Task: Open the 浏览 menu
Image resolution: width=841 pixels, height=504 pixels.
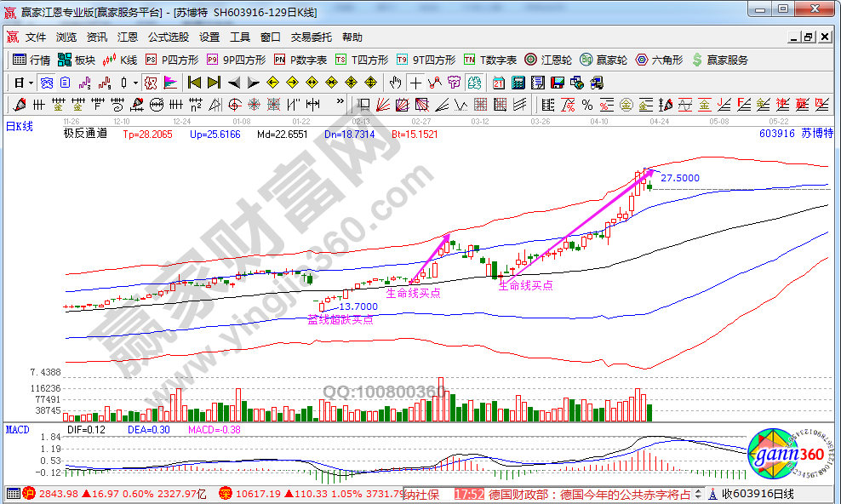Action: pos(66,37)
